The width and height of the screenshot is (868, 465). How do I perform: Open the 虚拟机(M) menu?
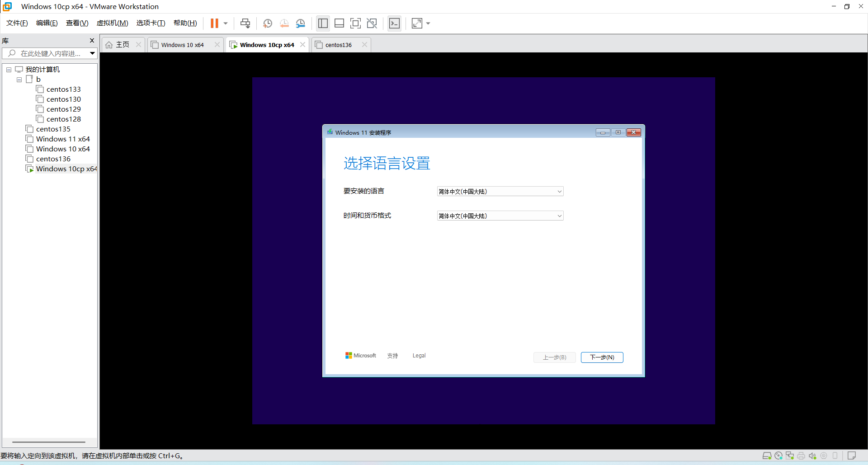tap(112, 23)
